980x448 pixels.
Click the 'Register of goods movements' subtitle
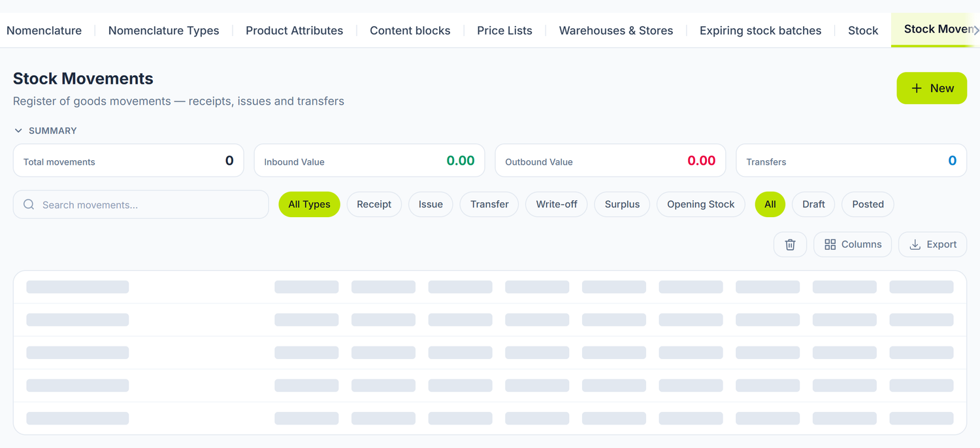pos(178,101)
